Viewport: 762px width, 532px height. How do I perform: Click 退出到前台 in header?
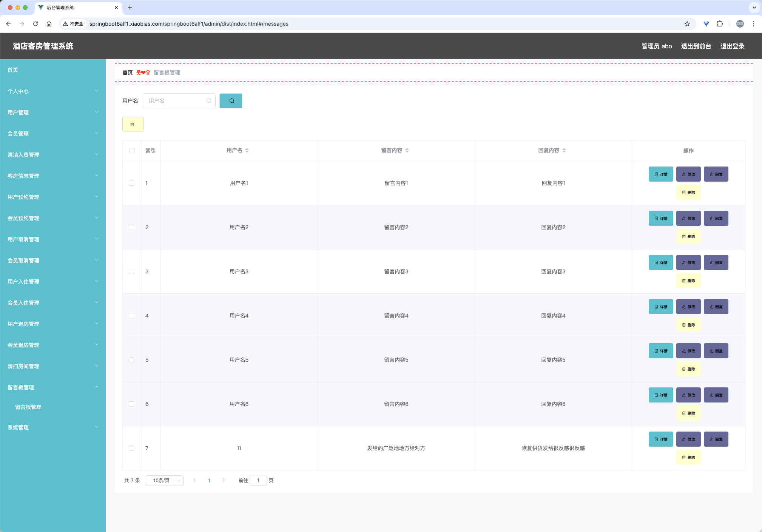[x=696, y=46]
